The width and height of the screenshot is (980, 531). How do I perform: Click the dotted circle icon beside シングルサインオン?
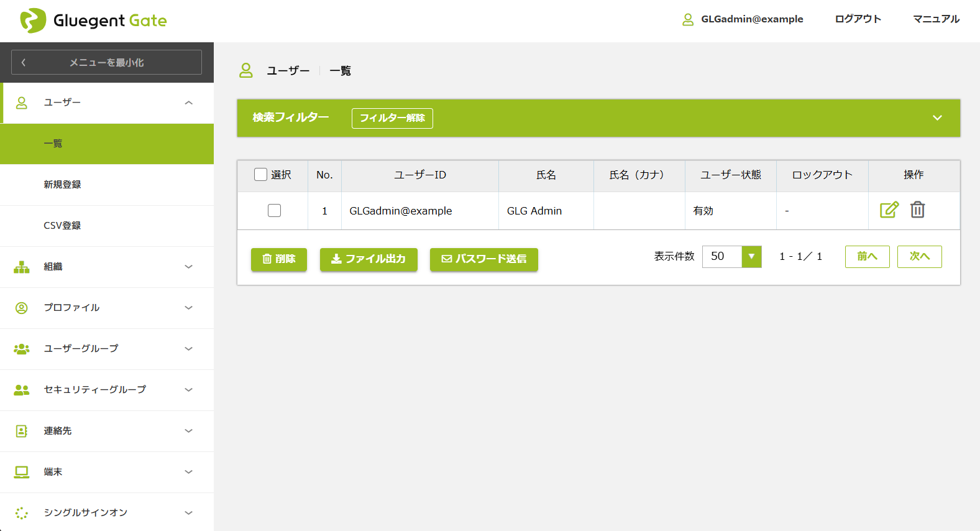[22, 513]
